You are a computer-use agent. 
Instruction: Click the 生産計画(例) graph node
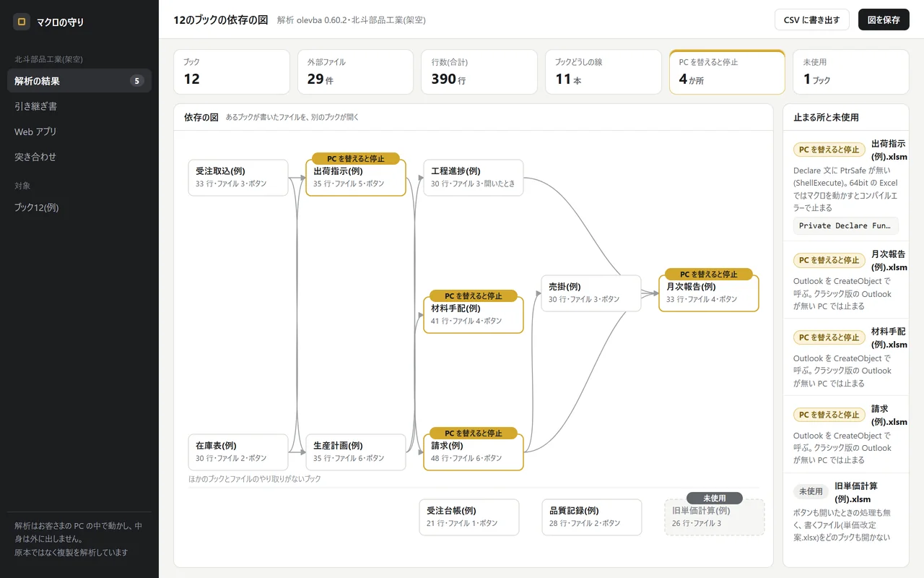[356, 452]
